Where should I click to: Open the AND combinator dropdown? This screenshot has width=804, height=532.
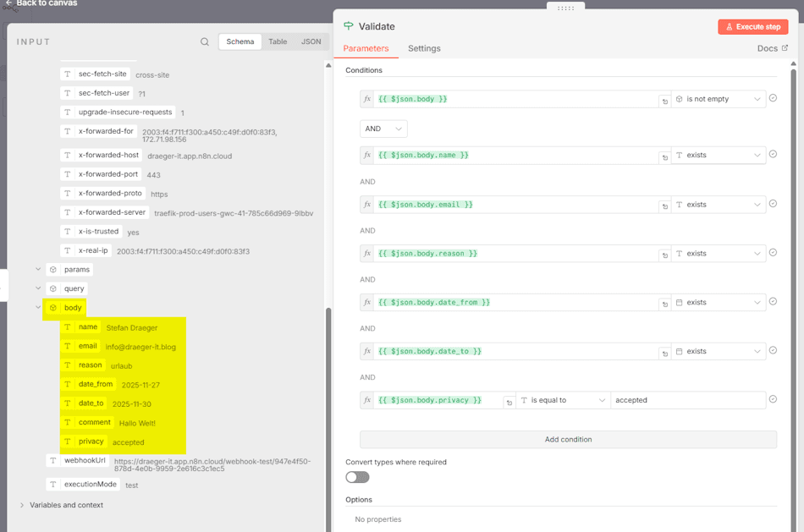point(383,129)
